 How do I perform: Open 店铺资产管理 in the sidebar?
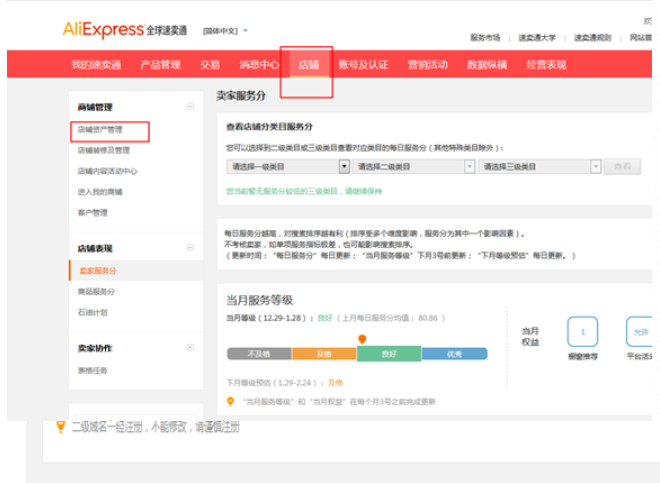100,130
